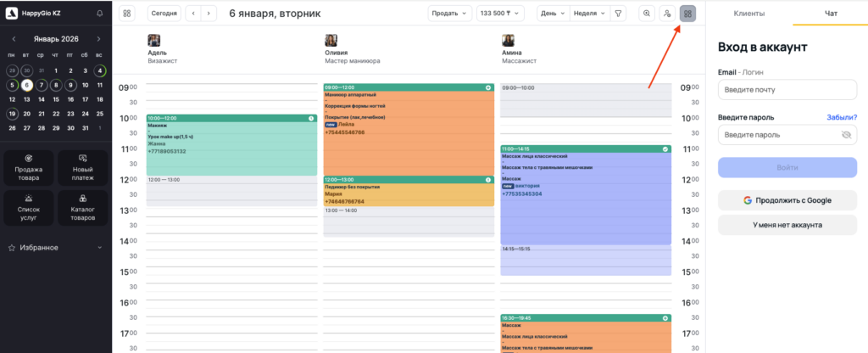Click the Email input field
The width and height of the screenshot is (868, 353).
pos(787,89)
